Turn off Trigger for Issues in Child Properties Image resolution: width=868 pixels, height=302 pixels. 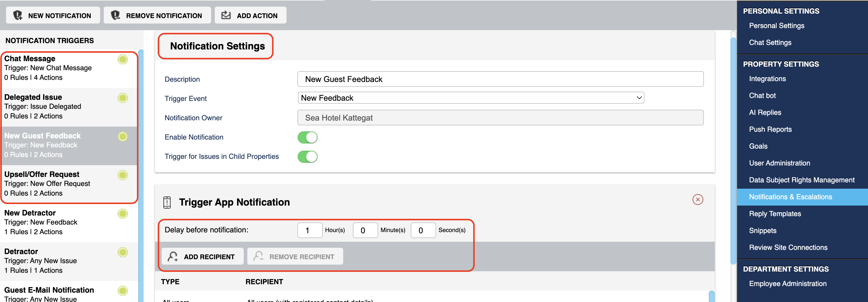coord(307,156)
